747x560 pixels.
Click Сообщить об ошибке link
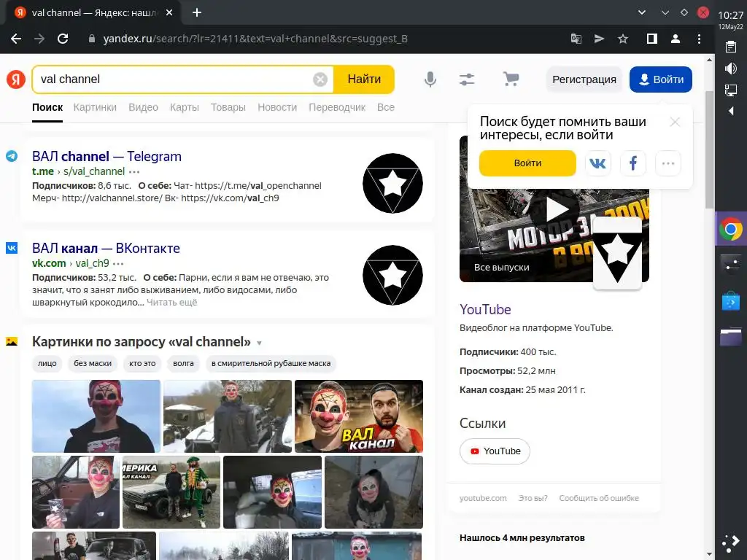tap(599, 498)
